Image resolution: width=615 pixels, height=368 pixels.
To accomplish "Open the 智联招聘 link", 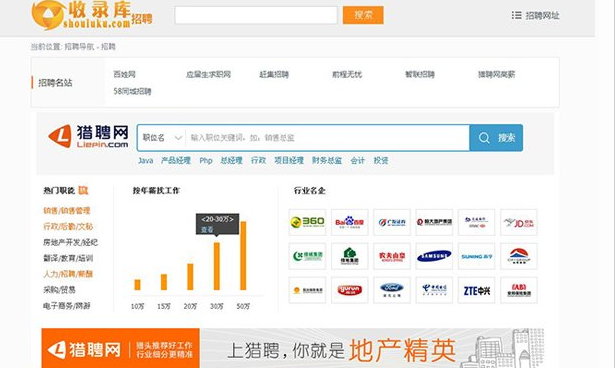I will [x=420, y=74].
